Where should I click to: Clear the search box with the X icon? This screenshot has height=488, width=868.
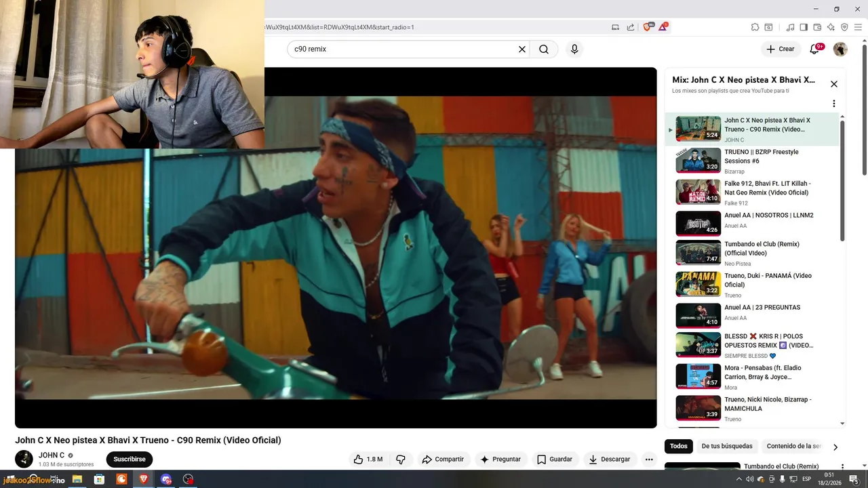(x=522, y=49)
